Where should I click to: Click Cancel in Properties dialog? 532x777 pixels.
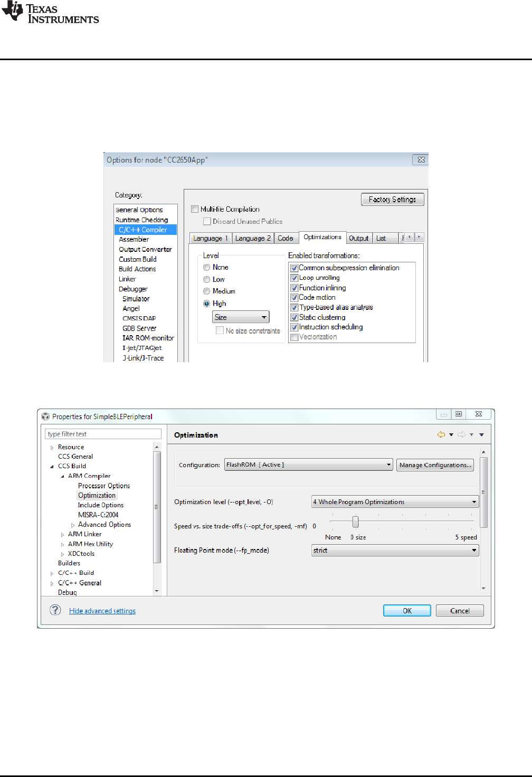coord(460,610)
